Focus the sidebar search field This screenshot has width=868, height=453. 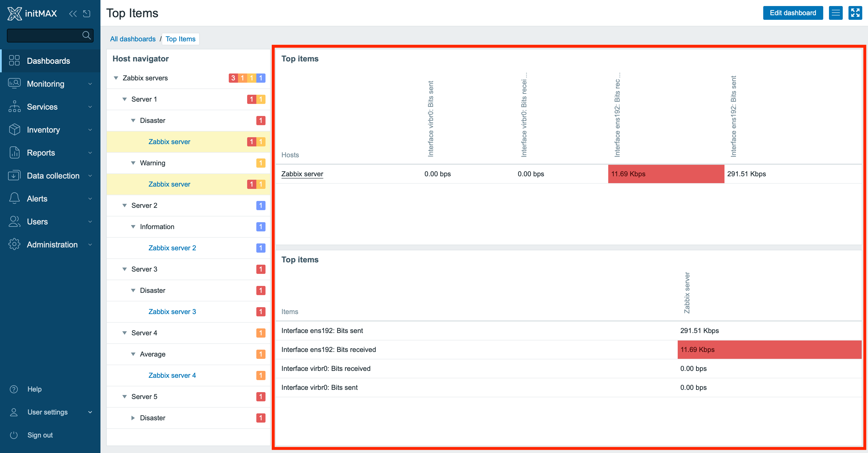click(50, 35)
